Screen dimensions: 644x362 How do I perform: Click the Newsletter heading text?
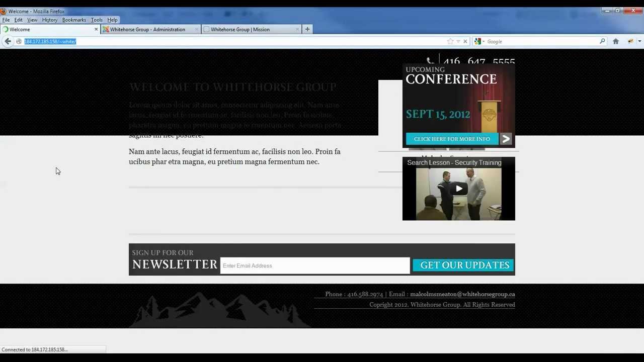pos(175,264)
